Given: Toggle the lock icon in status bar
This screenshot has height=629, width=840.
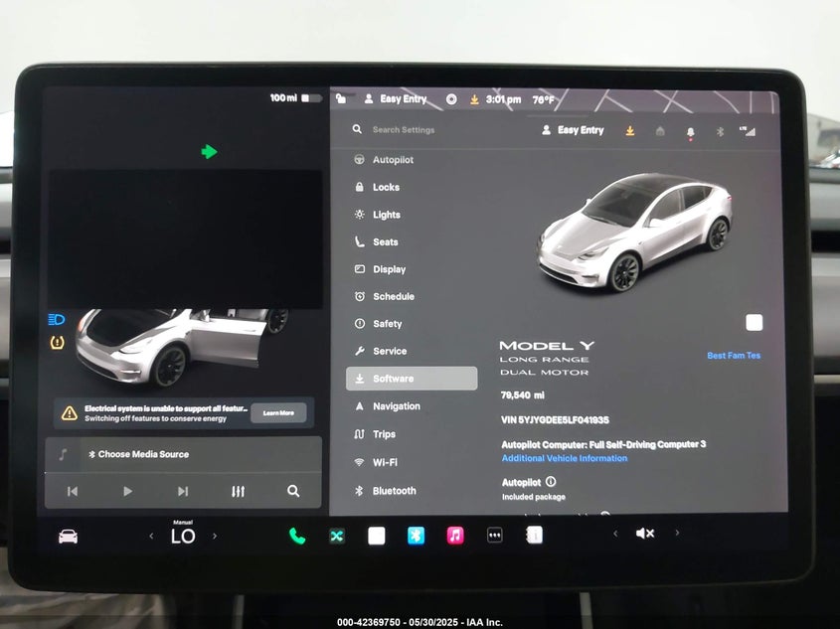Looking at the screenshot, I should [x=341, y=99].
